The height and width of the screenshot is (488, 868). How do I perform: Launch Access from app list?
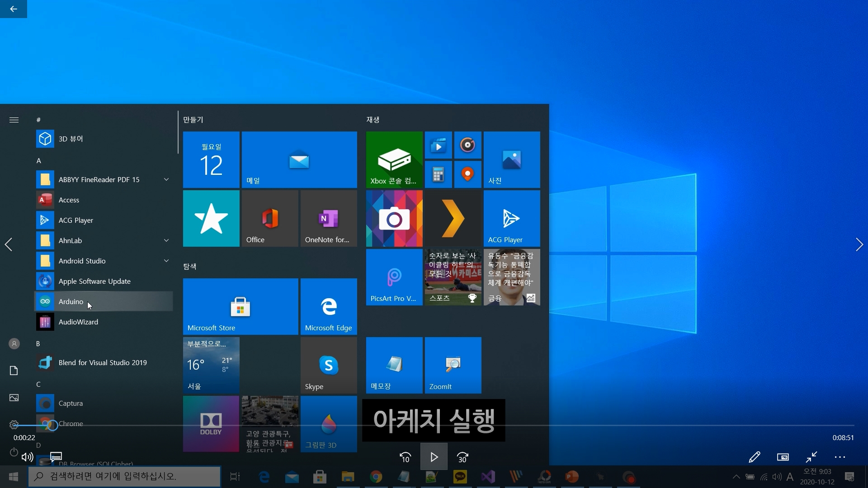coord(104,200)
